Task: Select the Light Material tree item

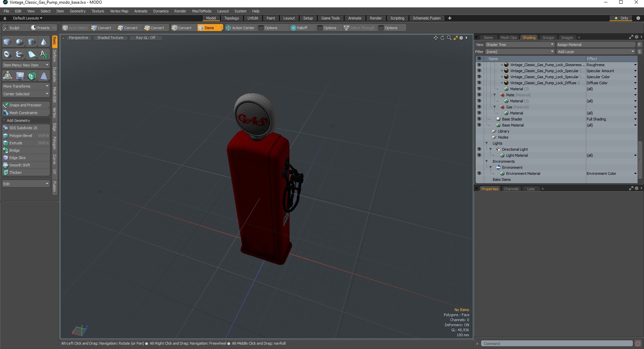Action: pyautogui.click(x=517, y=155)
